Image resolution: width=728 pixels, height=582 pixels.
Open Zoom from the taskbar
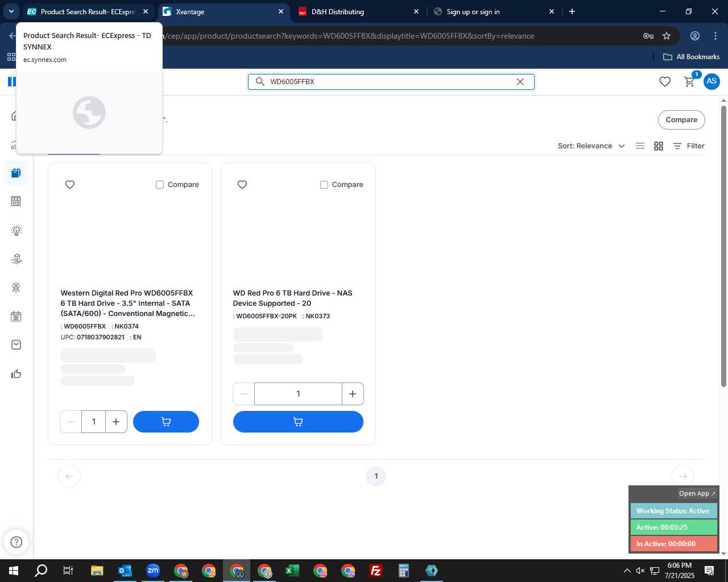152,571
